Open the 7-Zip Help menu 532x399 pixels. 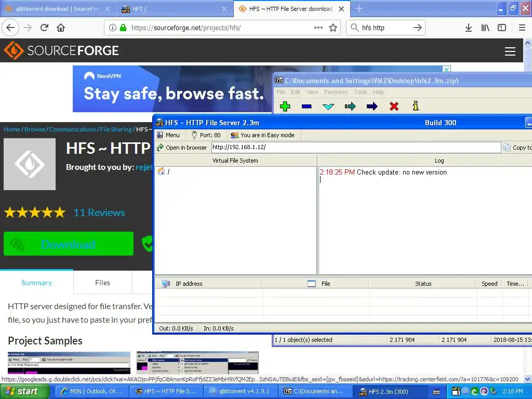coord(378,92)
